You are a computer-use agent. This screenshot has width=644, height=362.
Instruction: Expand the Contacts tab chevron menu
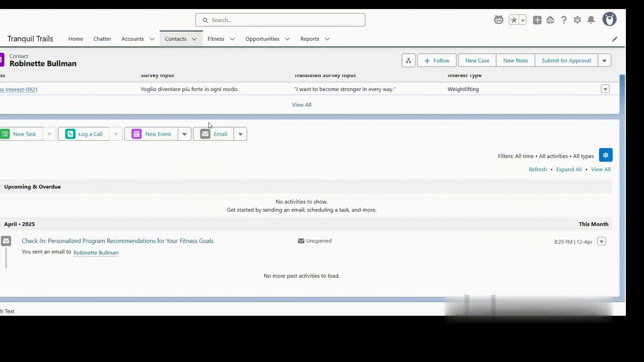(194, 39)
